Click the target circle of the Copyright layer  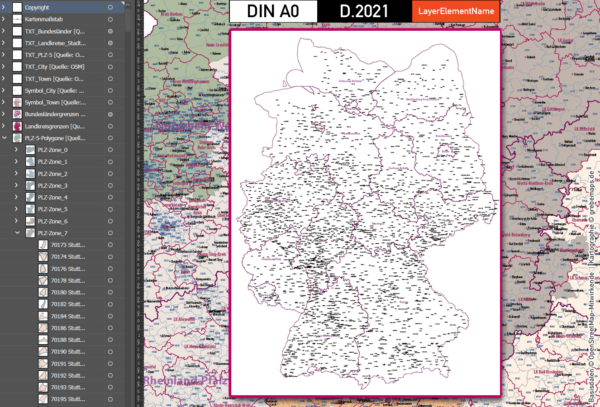click(x=110, y=7)
